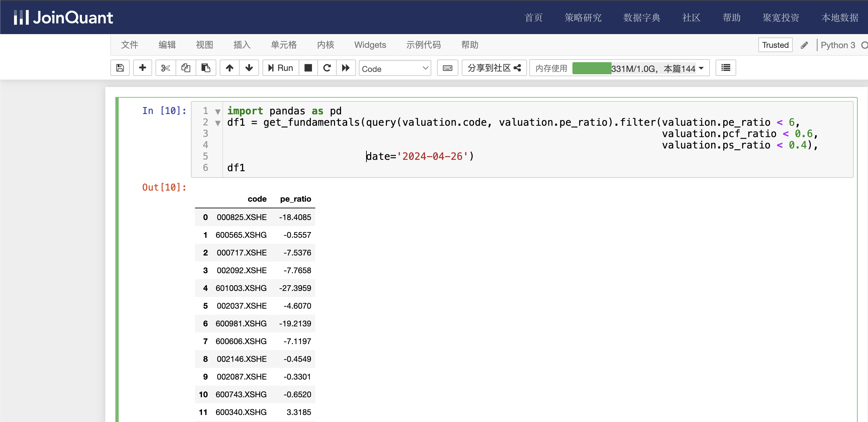Share the notebook with 分享到社区
Image resolution: width=868 pixels, height=422 pixels.
tap(494, 68)
